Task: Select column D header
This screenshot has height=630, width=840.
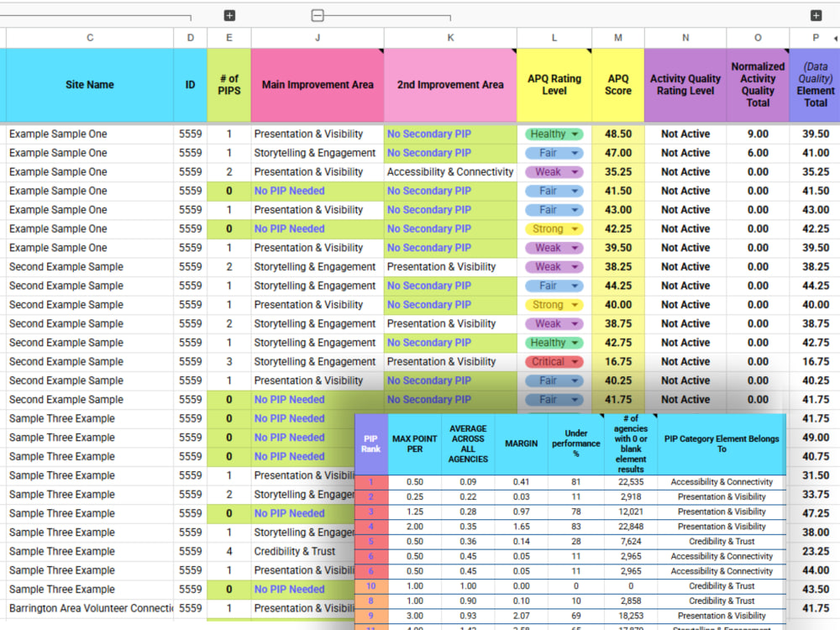Action: pyautogui.click(x=190, y=38)
